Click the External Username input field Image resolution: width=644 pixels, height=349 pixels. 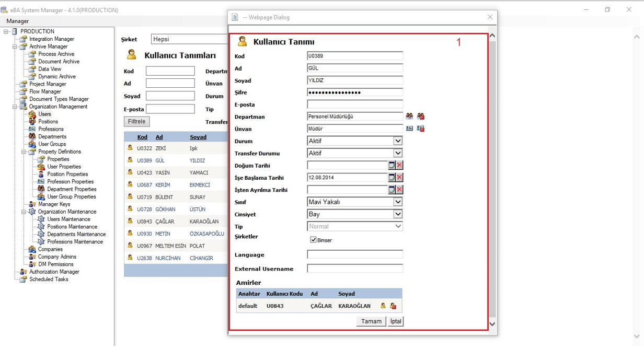pyautogui.click(x=355, y=269)
